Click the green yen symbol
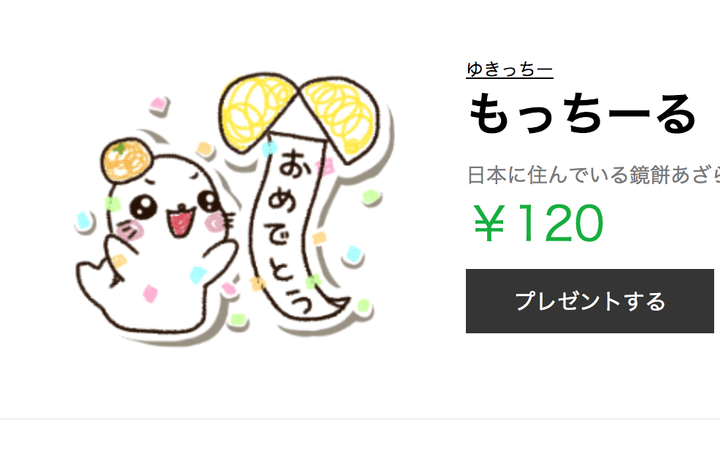The image size is (720, 459). [489, 223]
